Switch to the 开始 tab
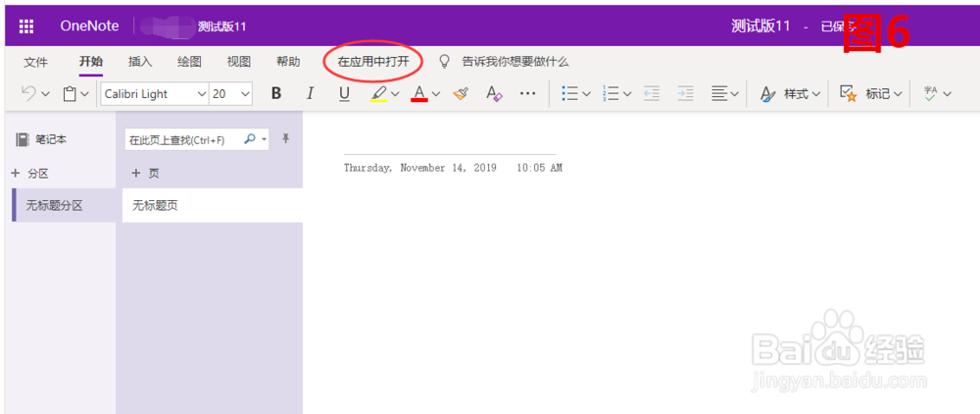 (90, 62)
